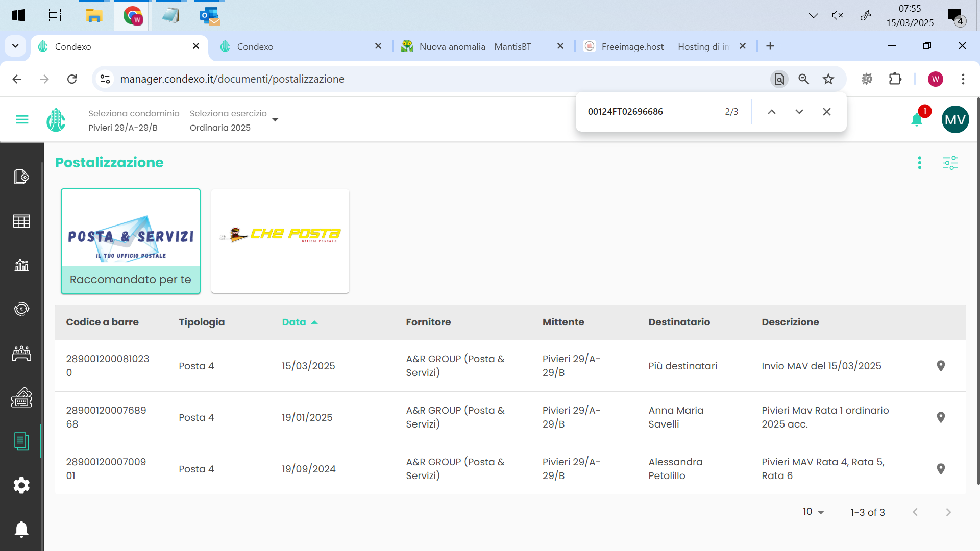Switch to Nuova anomalia MantisBT tab
This screenshot has width=980, height=551.
475,46
